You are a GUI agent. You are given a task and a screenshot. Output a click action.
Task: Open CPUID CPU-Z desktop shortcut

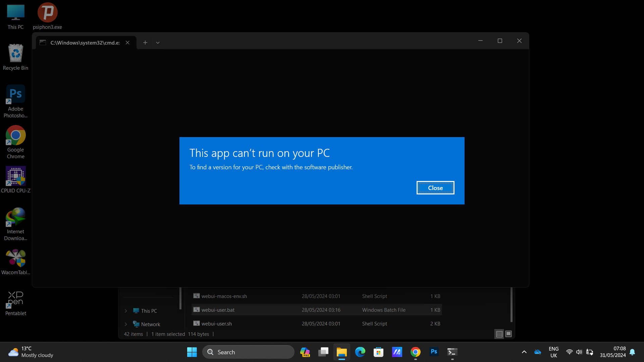(x=15, y=180)
